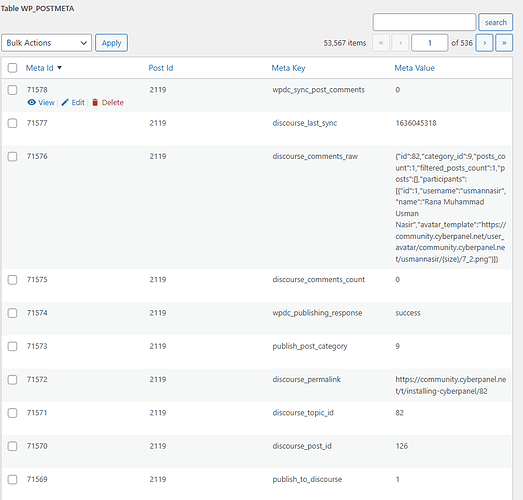Click the value 126 in discourse_post_id row
The image size is (523, 500).
point(402,446)
